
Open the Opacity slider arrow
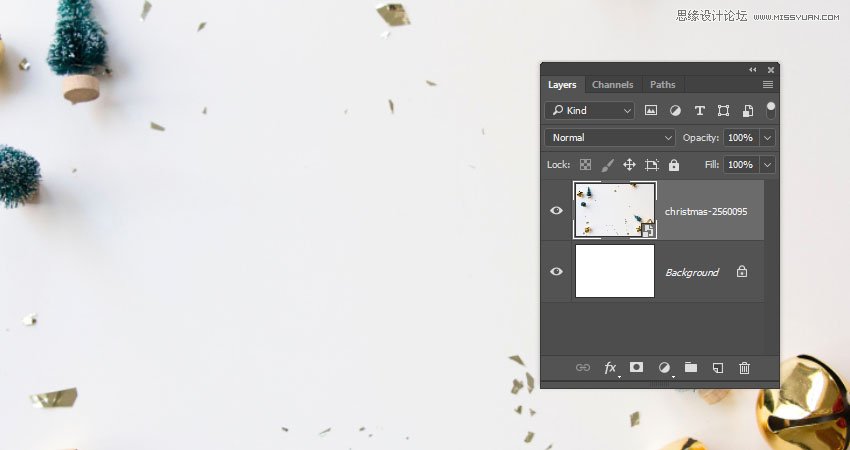[x=768, y=138]
